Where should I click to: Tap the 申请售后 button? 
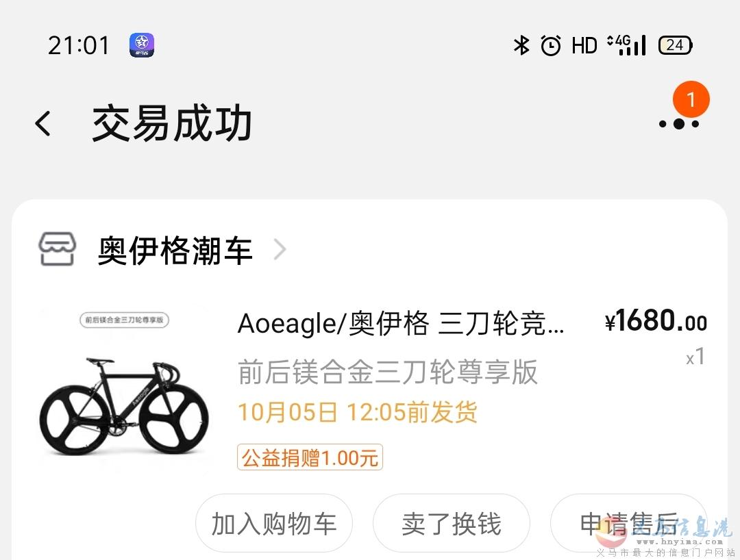coord(628,523)
